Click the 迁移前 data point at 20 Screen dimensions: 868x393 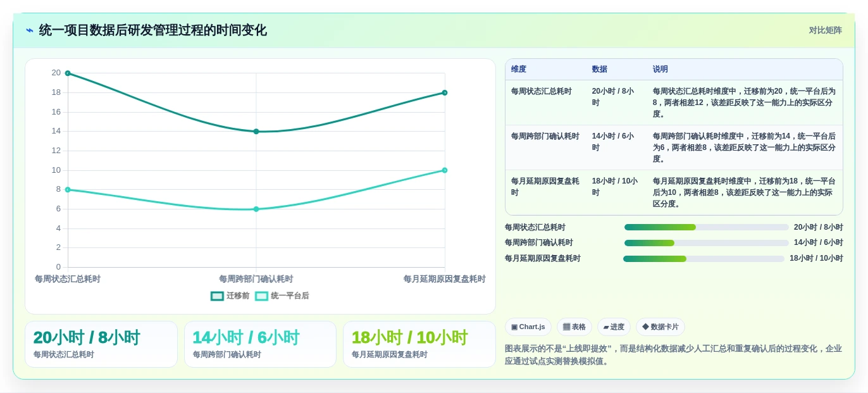pos(68,73)
